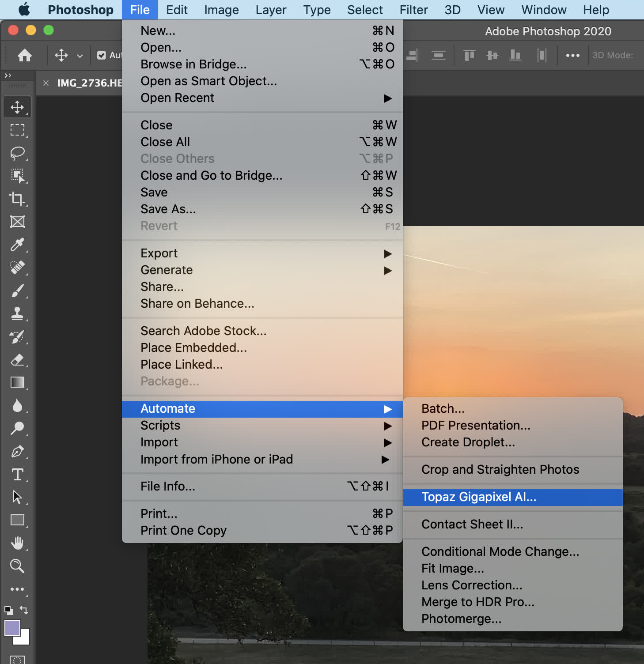Screen dimensions: 644x664
Task: Select the Horizontal Type tool
Action: click(17, 474)
